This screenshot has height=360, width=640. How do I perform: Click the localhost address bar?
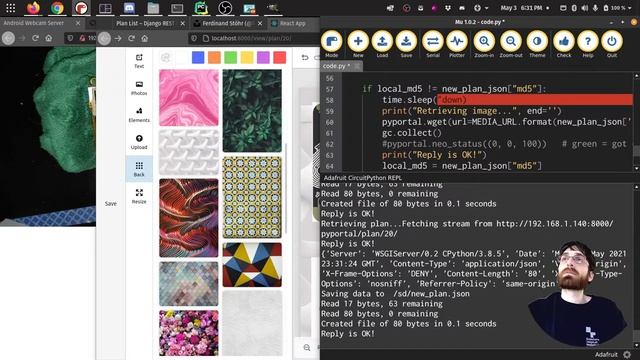point(253,38)
